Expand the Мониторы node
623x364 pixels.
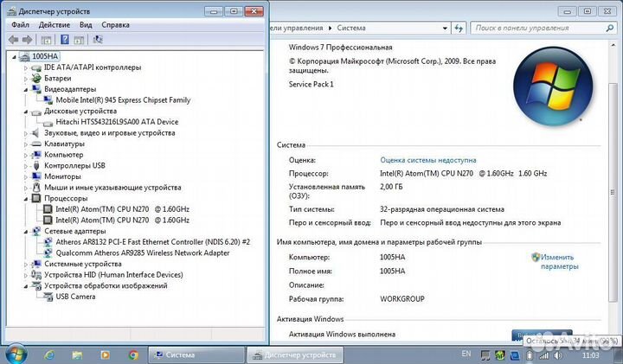[26, 177]
